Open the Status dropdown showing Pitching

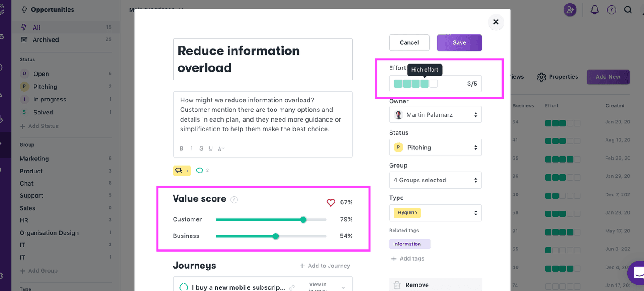click(435, 148)
